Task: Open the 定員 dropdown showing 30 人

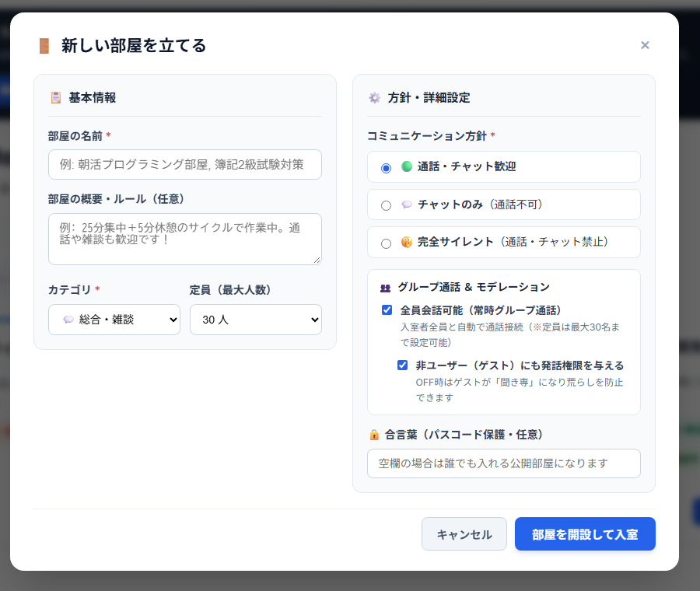Action: coord(256,320)
